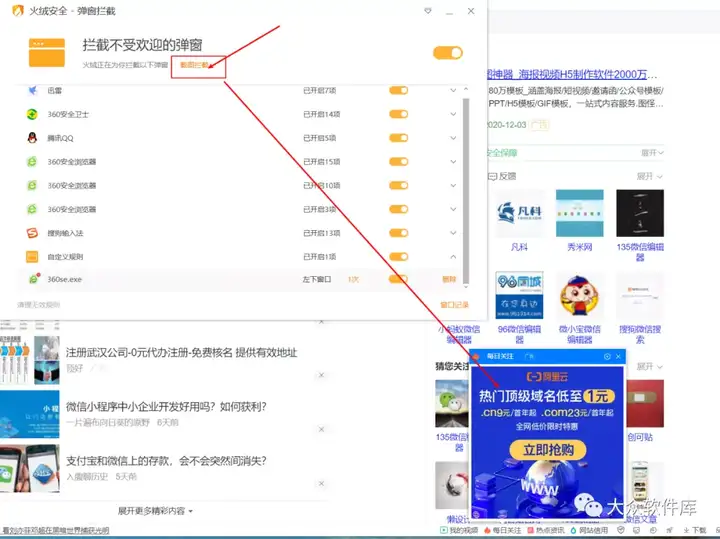Toggle the 360se.exe rule switch
Image resolution: width=720 pixels, height=539 pixels.
(x=398, y=279)
